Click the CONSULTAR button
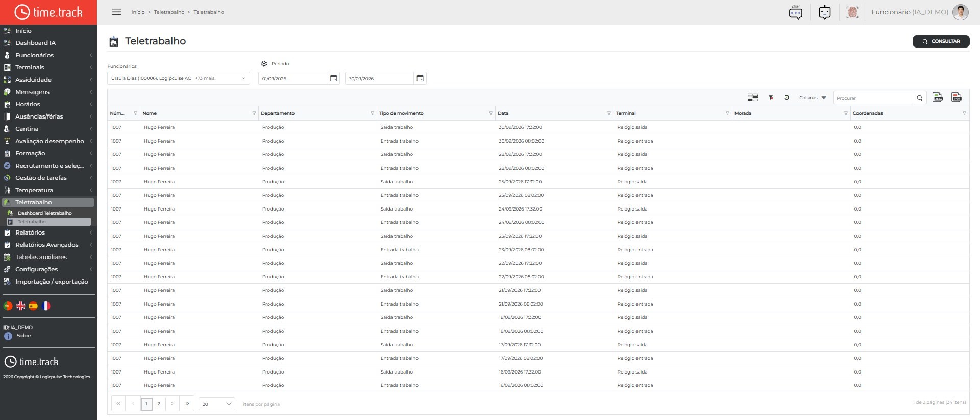 click(x=941, y=41)
